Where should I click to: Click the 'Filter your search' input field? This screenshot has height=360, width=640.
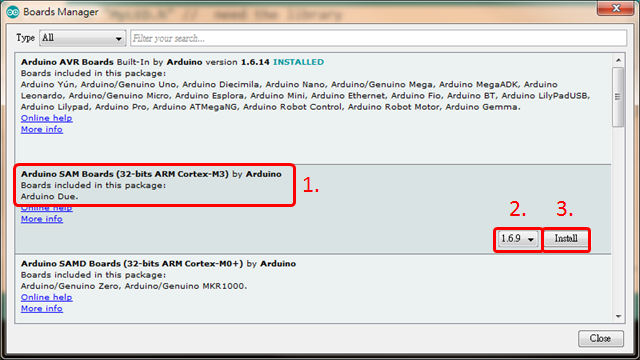[378, 38]
